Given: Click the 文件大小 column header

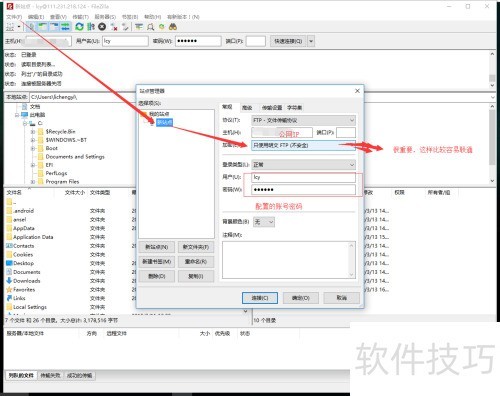Looking at the screenshot, I should point(75,192).
